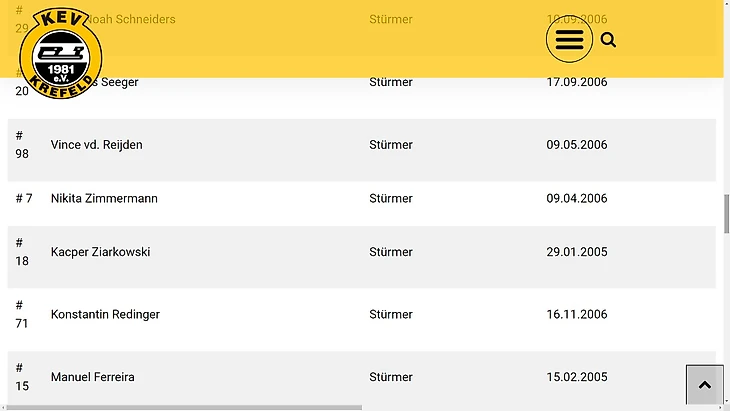The image size is (730, 411).
Task: Click the KEV Krefeld 1981 logo
Action: [61, 53]
